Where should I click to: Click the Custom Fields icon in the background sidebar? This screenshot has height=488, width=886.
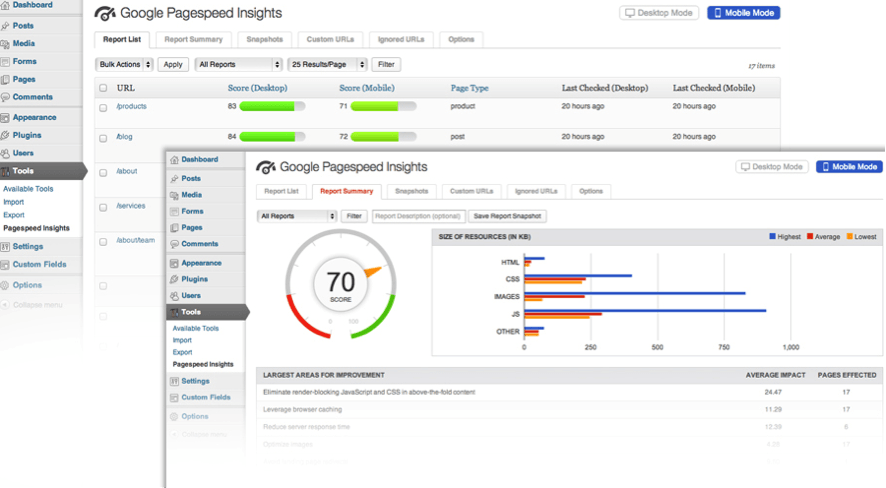click(6, 264)
